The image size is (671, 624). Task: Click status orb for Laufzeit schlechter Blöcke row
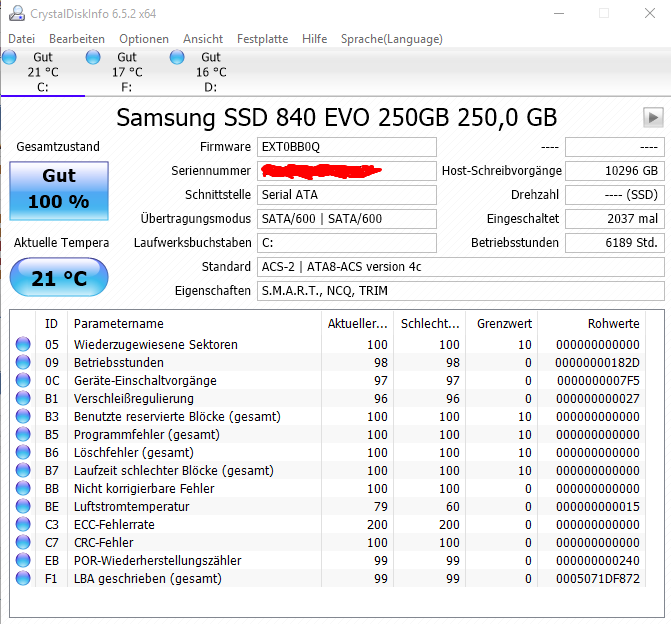pos(23,470)
